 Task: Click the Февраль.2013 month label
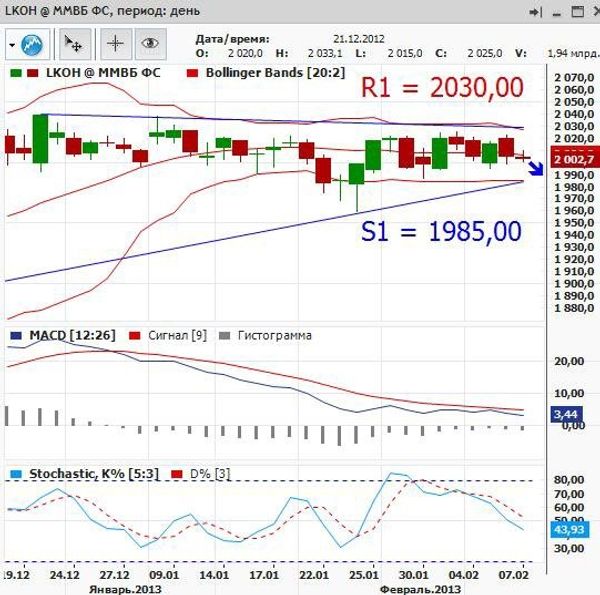click(x=421, y=589)
